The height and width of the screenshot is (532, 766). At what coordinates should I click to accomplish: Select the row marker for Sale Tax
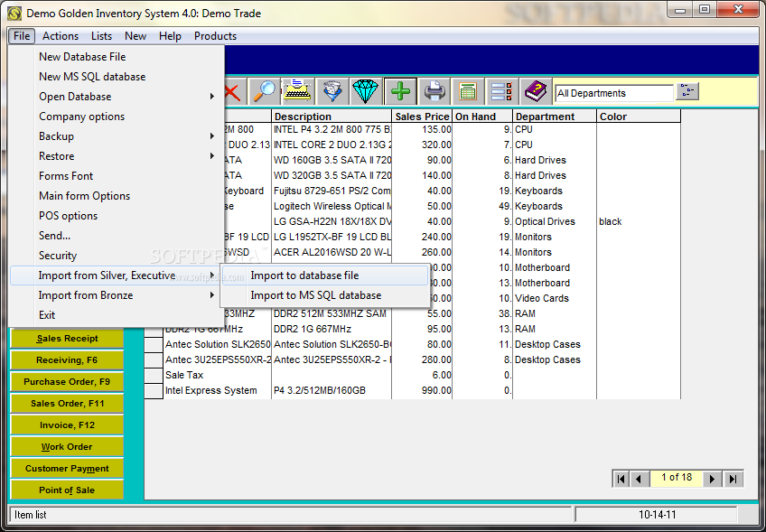click(x=154, y=375)
